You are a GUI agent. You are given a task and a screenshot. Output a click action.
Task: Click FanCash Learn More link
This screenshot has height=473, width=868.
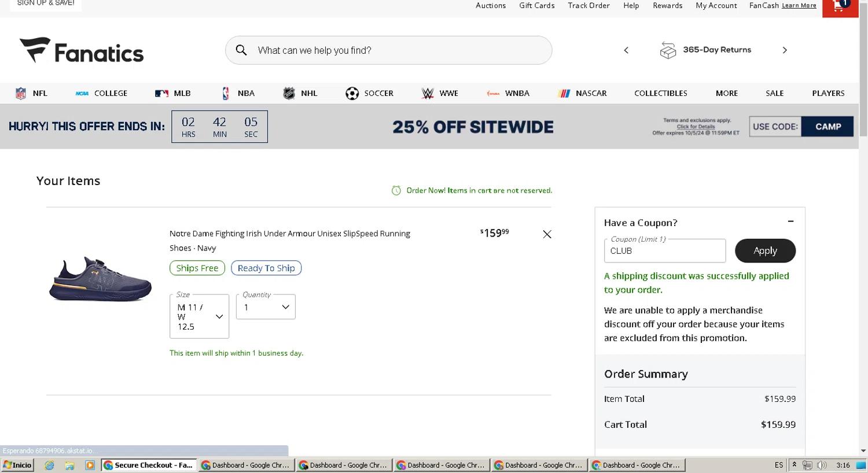(x=799, y=6)
